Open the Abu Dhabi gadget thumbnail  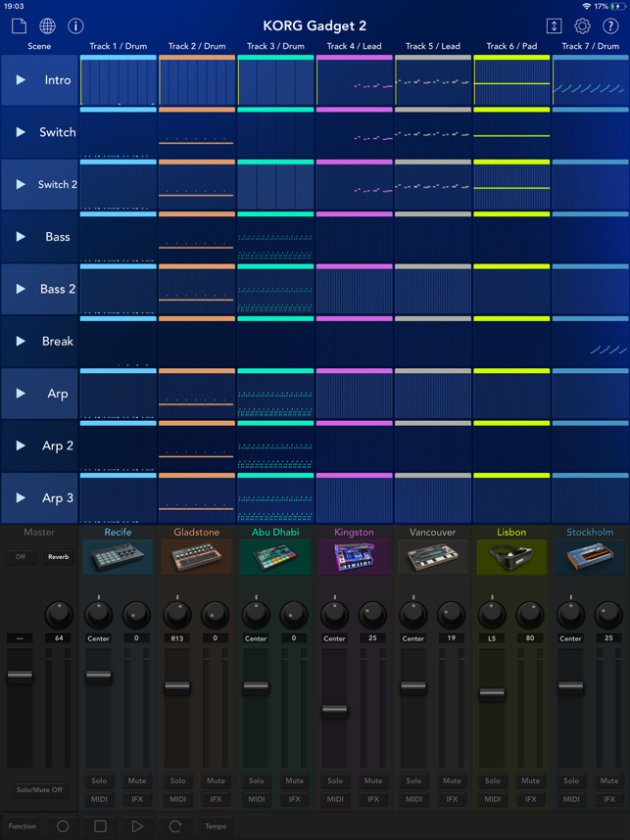click(275, 557)
